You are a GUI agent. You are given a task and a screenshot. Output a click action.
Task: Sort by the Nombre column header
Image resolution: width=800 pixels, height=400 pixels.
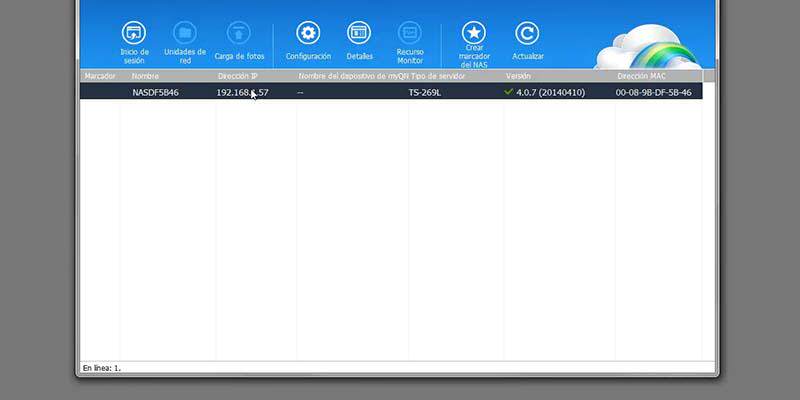[145, 76]
